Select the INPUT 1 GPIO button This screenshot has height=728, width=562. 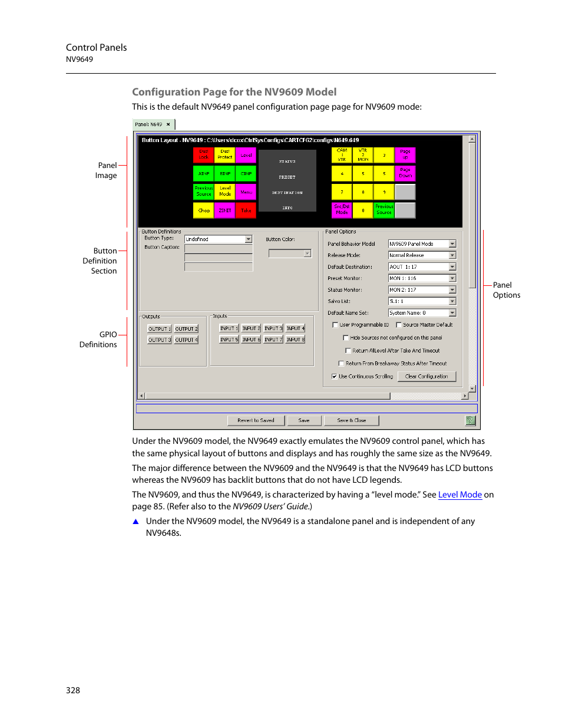tap(229, 328)
